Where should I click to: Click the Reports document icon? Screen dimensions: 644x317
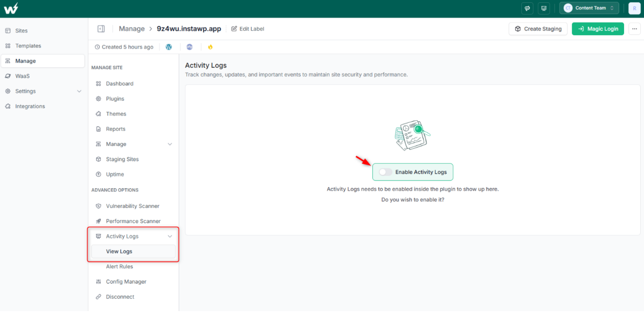click(99, 129)
